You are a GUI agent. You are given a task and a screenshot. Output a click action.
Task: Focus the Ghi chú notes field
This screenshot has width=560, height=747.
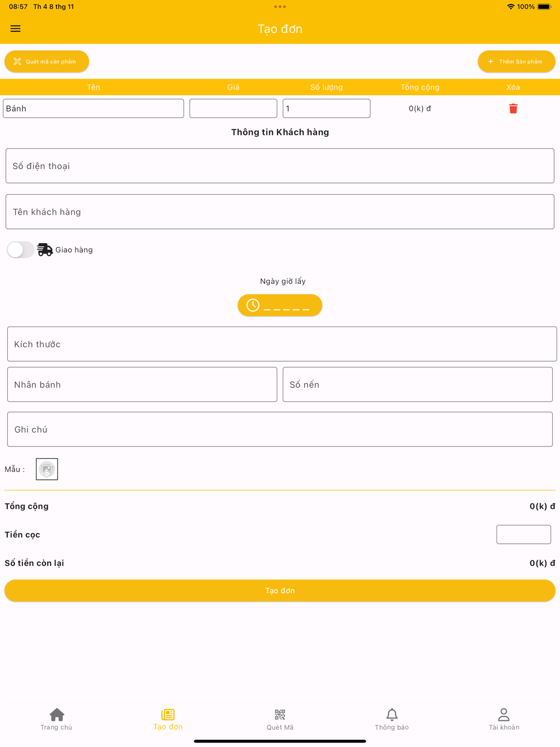tap(280, 429)
